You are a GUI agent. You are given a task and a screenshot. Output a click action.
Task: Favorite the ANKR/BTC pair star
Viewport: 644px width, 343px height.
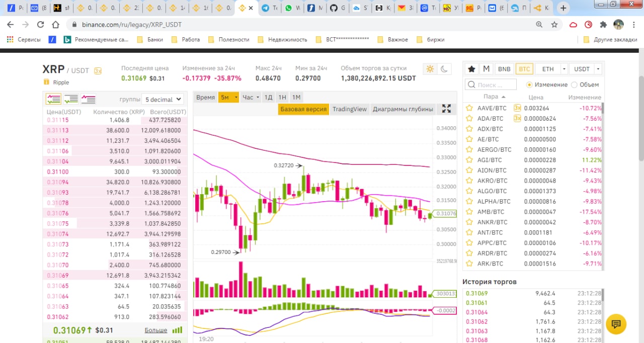[469, 222]
